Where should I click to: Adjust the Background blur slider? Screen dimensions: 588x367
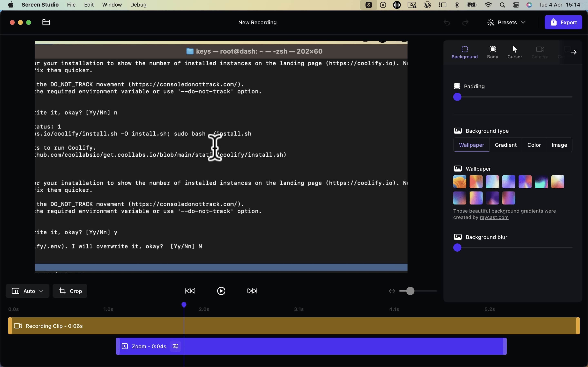[x=457, y=247]
